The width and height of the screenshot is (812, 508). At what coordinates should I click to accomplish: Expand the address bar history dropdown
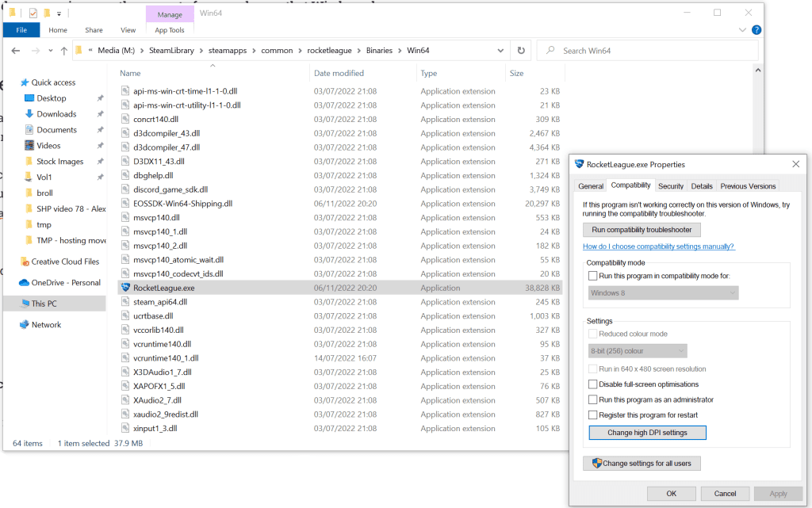click(x=500, y=50)
